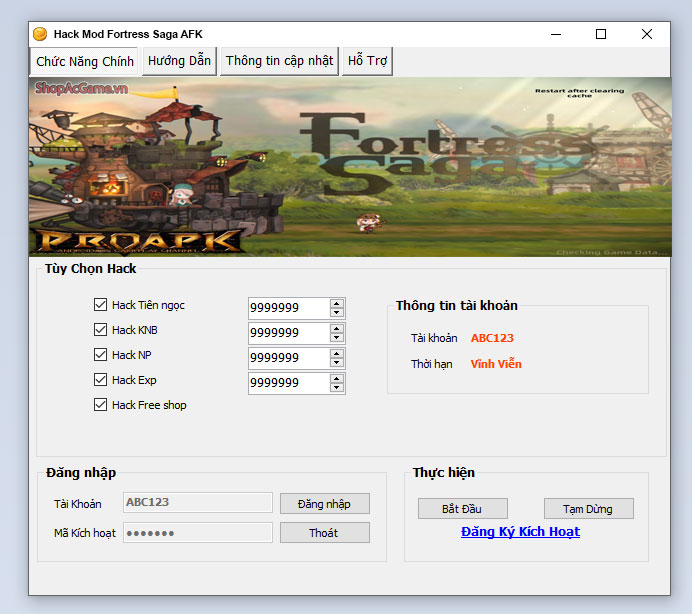This screenshot has width=693, height=616.
Task: Decrease Hack Tiên ngọc value with down arrow
Action: pos(337,312)
